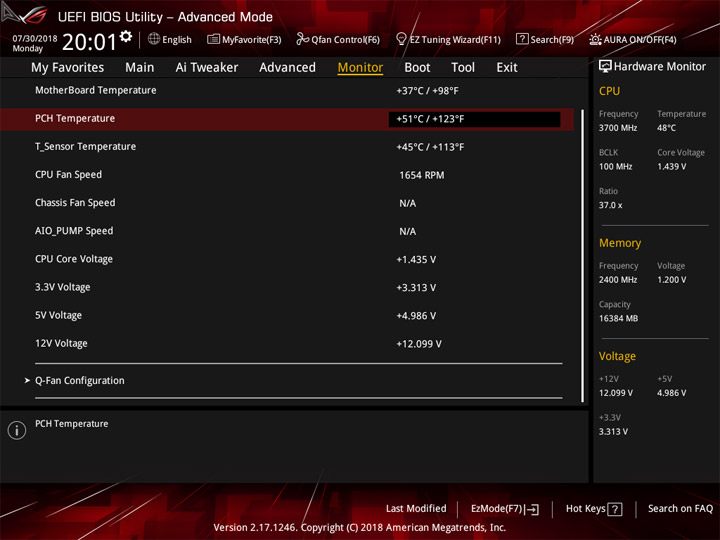Click the EzMode exit arrow icon
Viewport: 720px width, 540px height.
pyautogui.click(x=533, y=509)
